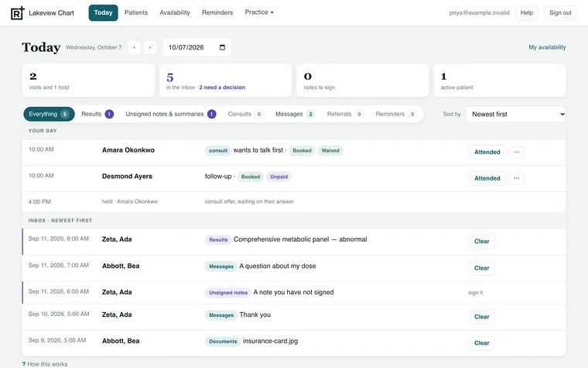The height and width of the screenshot is (368, 588).
Task: Open the visits and 1 hold card
Action: coord(88,81)
